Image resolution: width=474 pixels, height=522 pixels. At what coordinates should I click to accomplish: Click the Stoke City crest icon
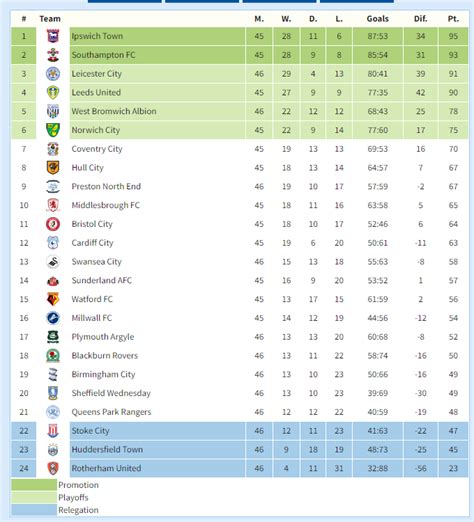53,431
